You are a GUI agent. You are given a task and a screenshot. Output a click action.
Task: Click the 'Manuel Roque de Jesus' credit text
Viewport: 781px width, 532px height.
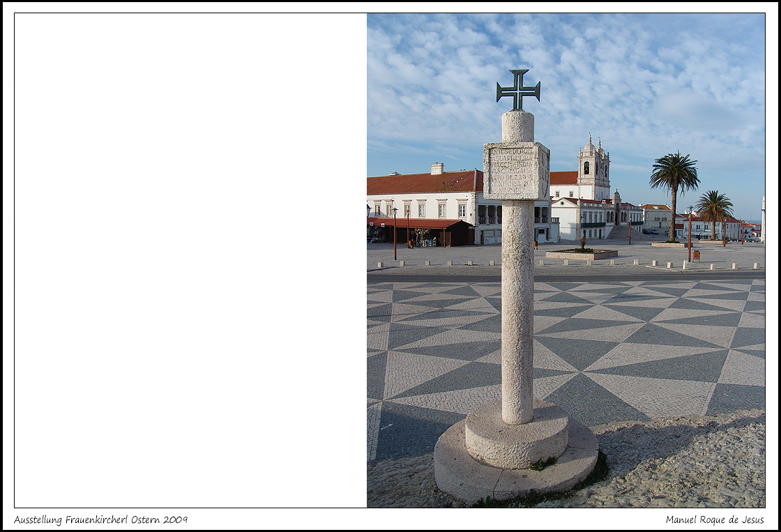[714, 519]
